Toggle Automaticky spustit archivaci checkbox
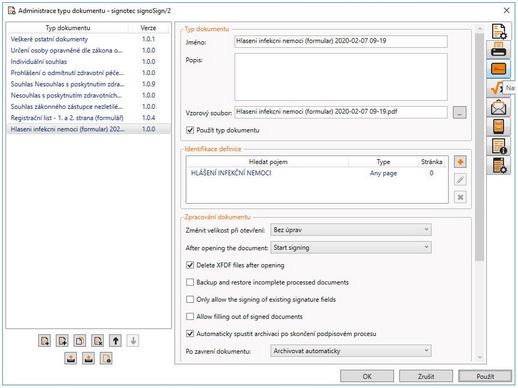The image size is (518, 388). tap(190, 334)
